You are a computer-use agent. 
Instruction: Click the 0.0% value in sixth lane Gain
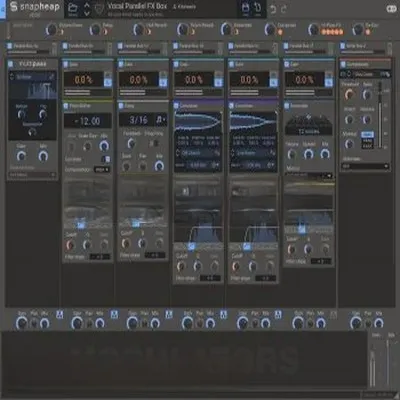[305, 80]
